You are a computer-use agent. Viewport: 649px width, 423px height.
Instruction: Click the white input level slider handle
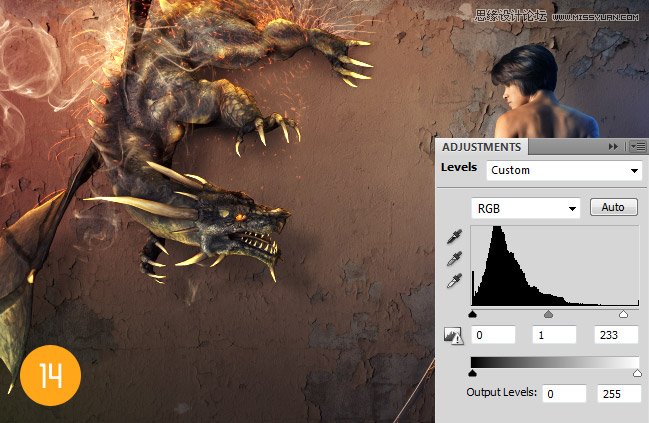[x=623, y=314]
